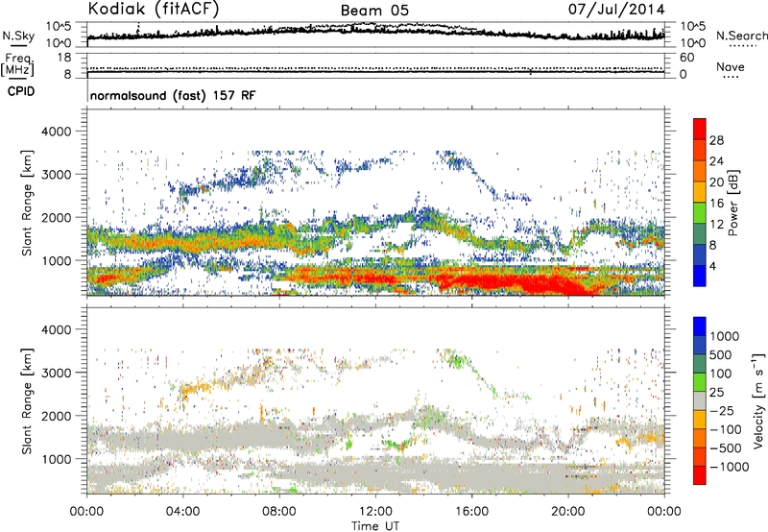This screenshot has width=768, height=532.
Task: Click the 'Power [dB]' colorbar title
Action: (x=732, y=203)
